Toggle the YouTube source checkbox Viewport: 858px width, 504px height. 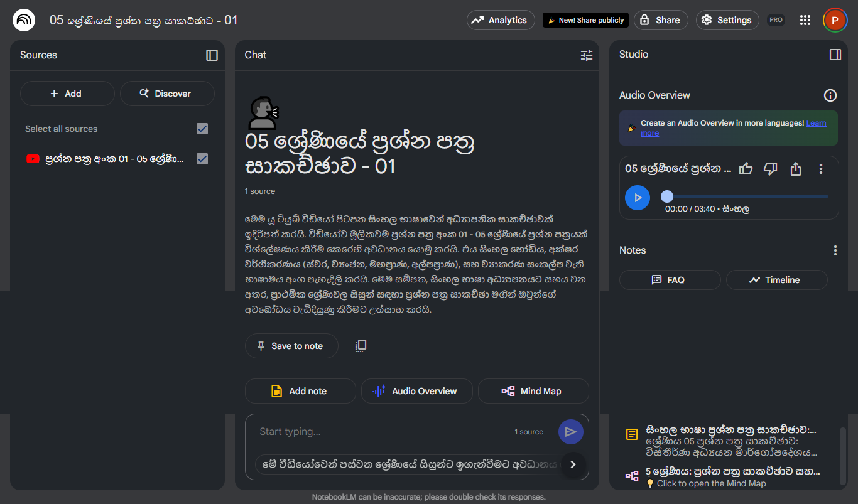(202, 159)
